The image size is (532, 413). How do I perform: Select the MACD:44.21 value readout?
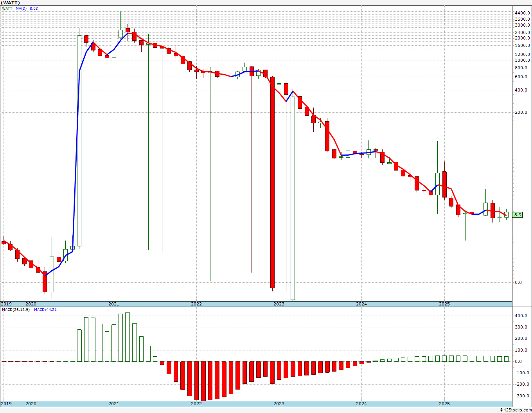[45, 310]
